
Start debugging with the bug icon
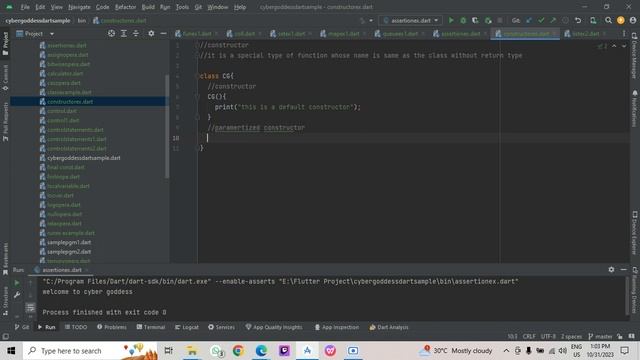[x=463, y=20]
